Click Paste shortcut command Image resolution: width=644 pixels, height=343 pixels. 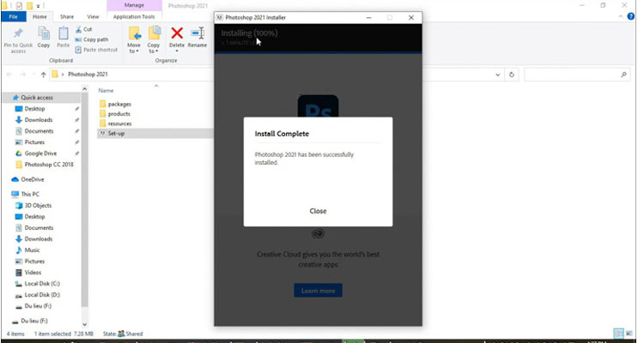(x=96, y=50)
